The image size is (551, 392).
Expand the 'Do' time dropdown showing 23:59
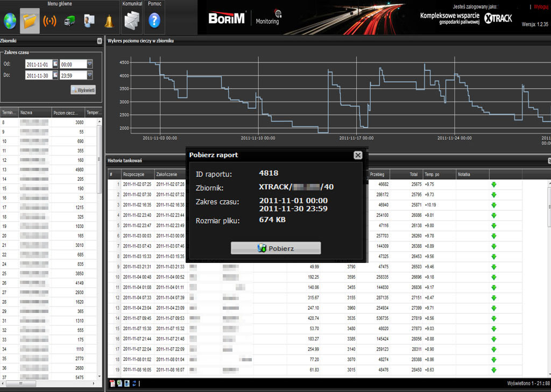90,76
